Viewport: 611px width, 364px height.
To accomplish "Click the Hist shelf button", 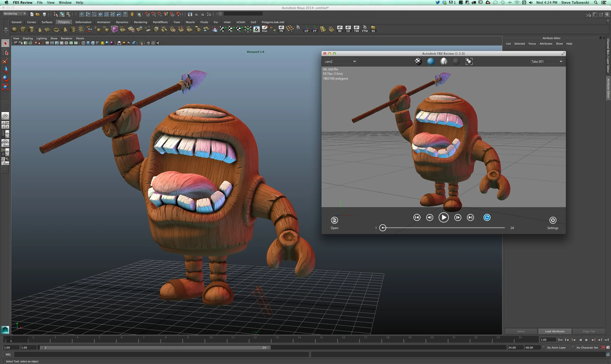I will [x=264, y=29].
